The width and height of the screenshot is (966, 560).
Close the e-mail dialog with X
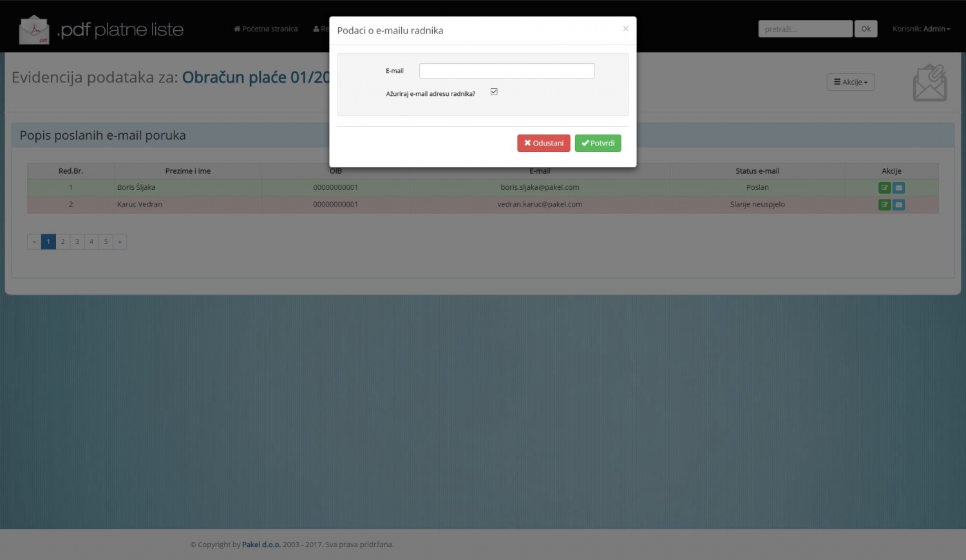coord(625,29)
